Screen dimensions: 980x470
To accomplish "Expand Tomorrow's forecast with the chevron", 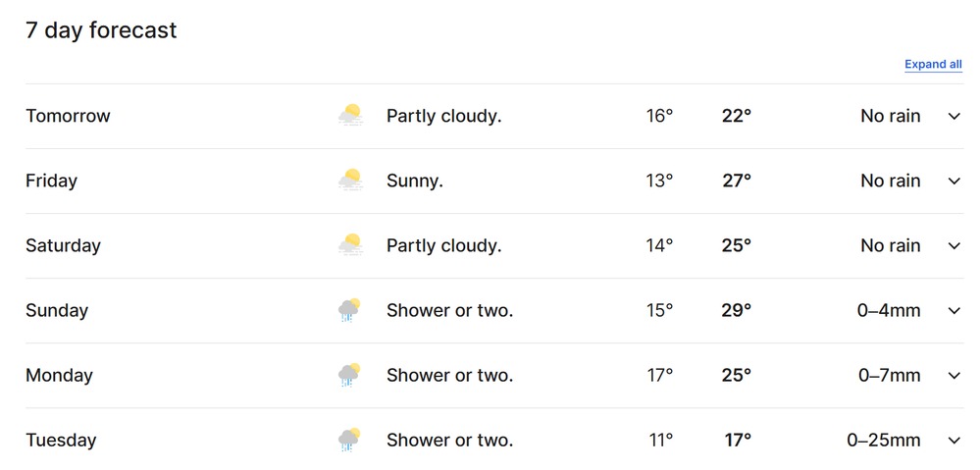I will pyautogui.click(x=954, y=116).
